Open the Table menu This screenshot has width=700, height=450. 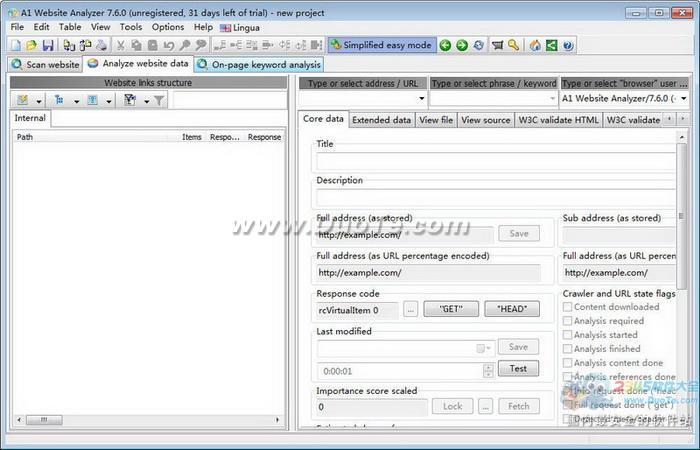point(70,27)
